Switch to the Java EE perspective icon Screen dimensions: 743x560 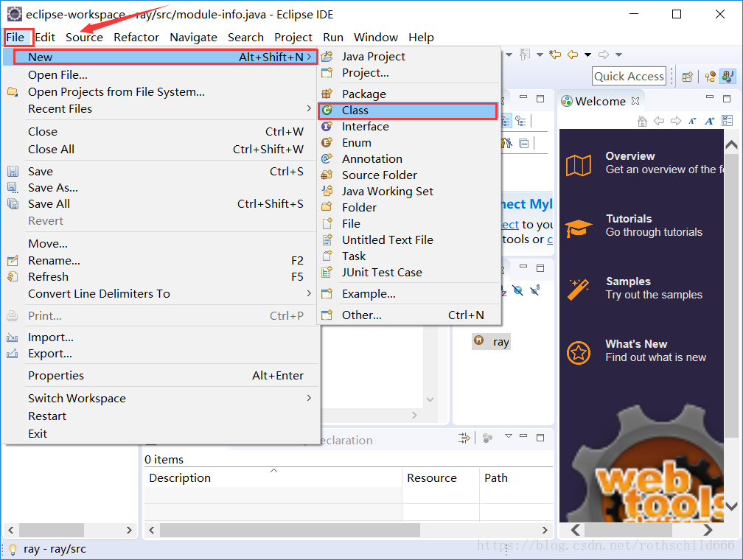pos(710,77)
